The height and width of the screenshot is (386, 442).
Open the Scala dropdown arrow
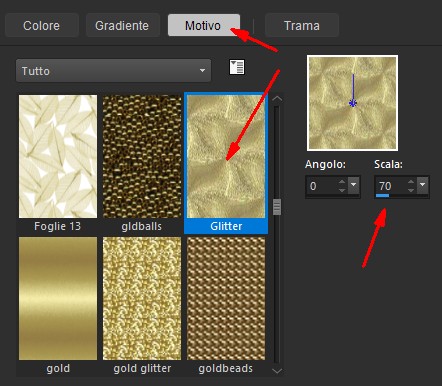point(423,185)
